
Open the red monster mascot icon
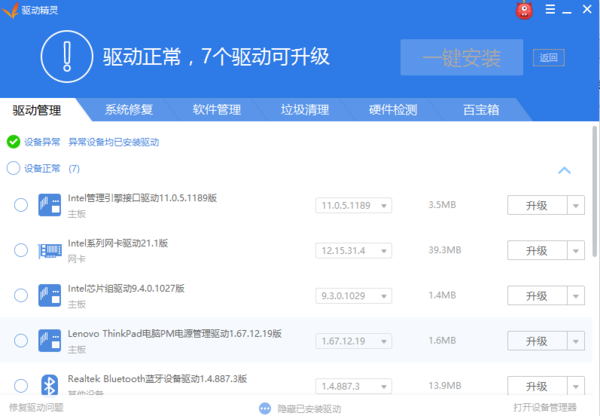(524, 10)
